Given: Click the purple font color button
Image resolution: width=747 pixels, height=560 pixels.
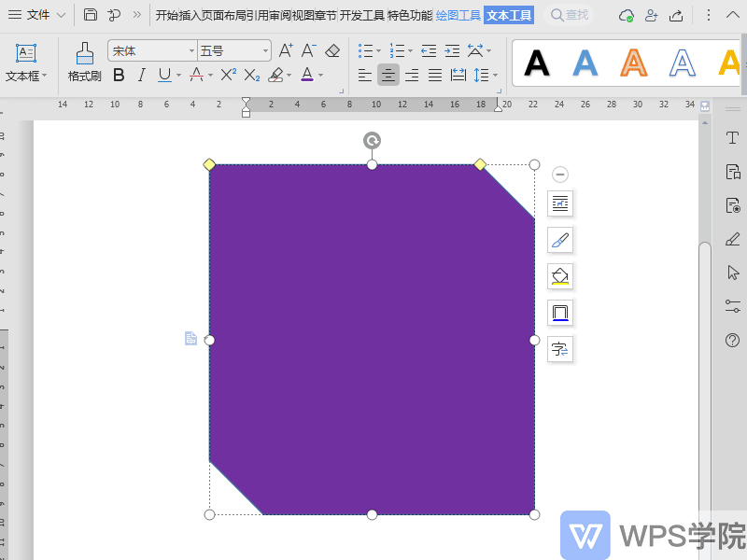Looking at the screenshot, I should pos(307,75).
